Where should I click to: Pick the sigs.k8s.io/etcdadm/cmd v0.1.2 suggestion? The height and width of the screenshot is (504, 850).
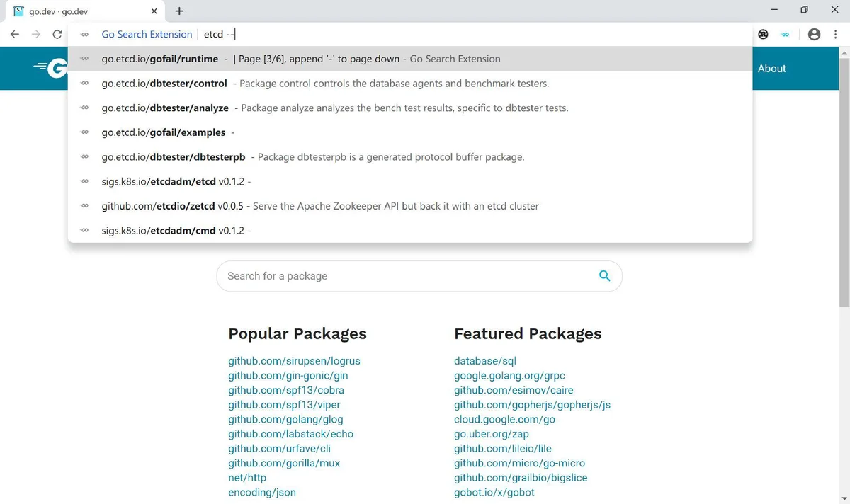[410, 230]
